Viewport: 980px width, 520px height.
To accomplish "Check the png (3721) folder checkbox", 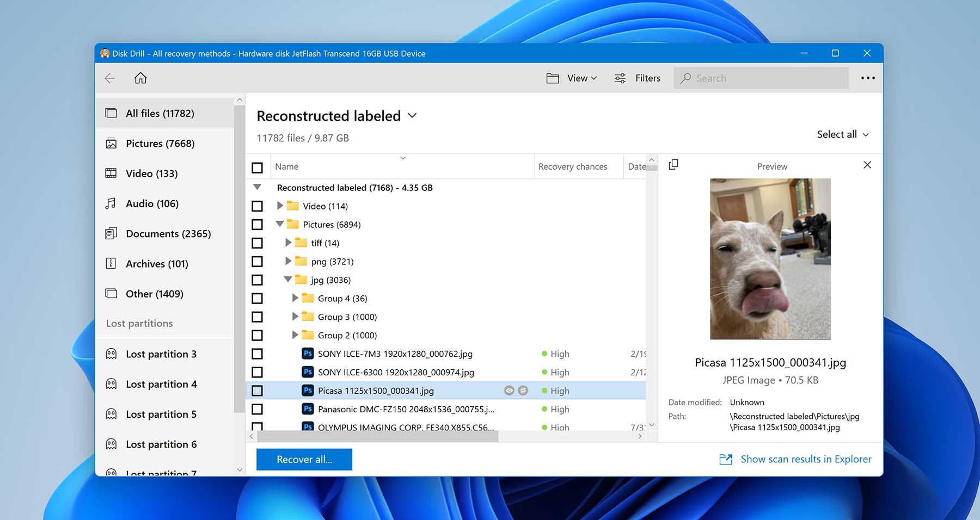I will point(258,262).
